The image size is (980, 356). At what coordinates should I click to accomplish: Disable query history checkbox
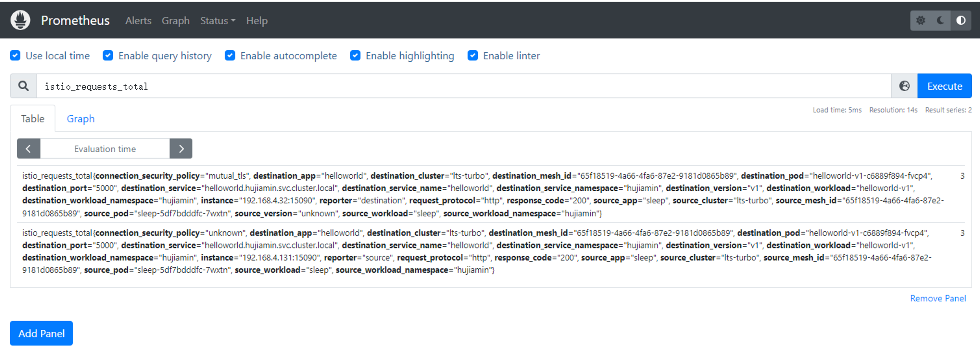coord(108,56)
